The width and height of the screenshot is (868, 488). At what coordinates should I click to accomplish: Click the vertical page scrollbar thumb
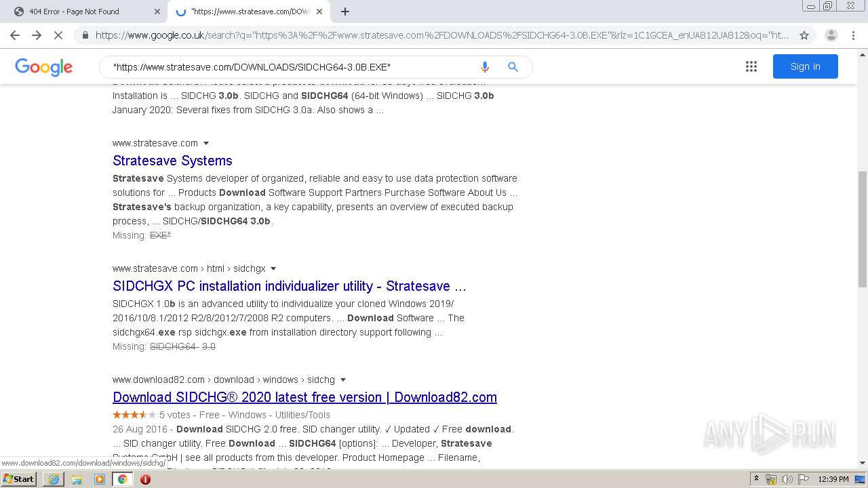click(x=862, y=229)
